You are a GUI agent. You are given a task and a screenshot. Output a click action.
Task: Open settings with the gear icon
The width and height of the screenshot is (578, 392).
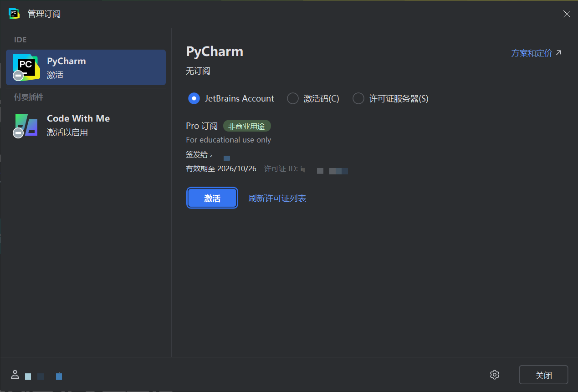click(x=495, y=375)
